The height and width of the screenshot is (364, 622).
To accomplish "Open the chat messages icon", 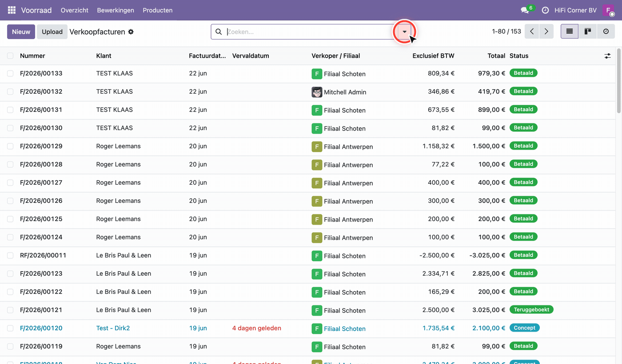I will point(525,10).
